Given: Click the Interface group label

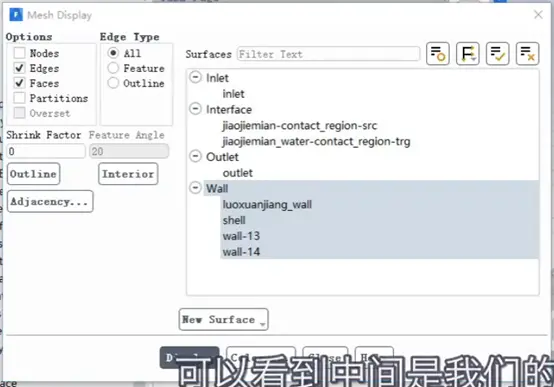Looking at the screenshot, I should coord(229,110).
